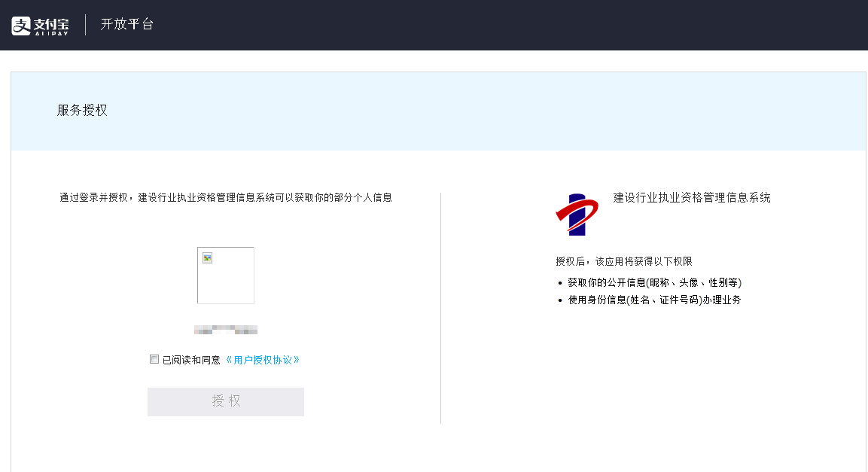The width and height of the screenshot is (868, 472).
Task: Click the 服务授权 page header
Action: tap(80, 109)
